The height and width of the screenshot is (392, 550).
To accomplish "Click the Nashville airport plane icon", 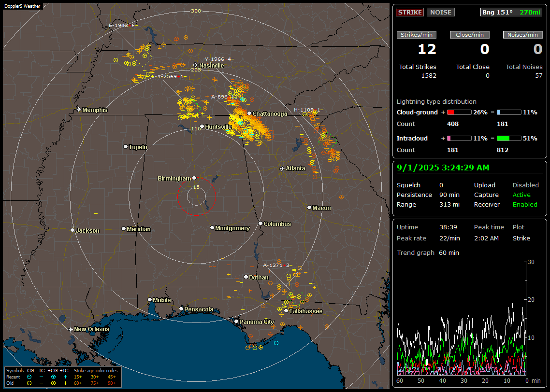I will click(195, 65).
